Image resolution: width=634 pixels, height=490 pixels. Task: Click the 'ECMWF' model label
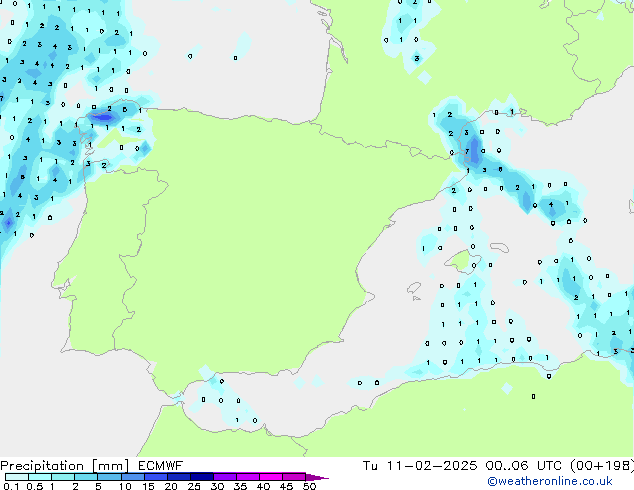click(x=160, y=466)
